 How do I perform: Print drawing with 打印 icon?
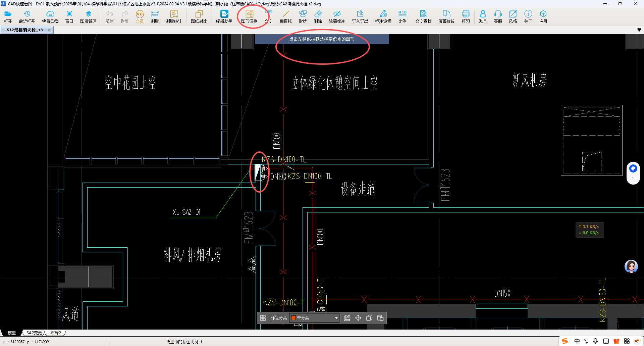point(466,16)
